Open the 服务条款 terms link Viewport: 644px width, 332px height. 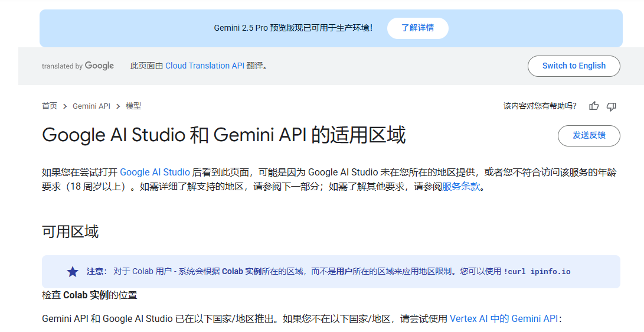(x=461, y=187)
